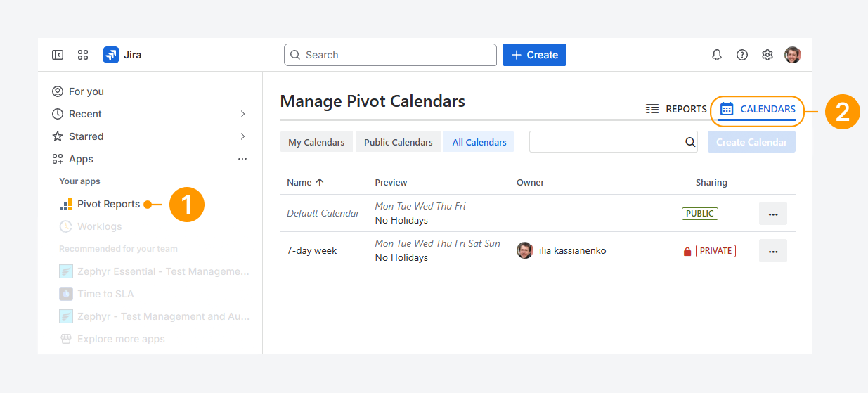Image resolution: width=868 pixels, height=393 pixels.
Task: Select the All Calendars tab
Action: [x=479, y=142]
